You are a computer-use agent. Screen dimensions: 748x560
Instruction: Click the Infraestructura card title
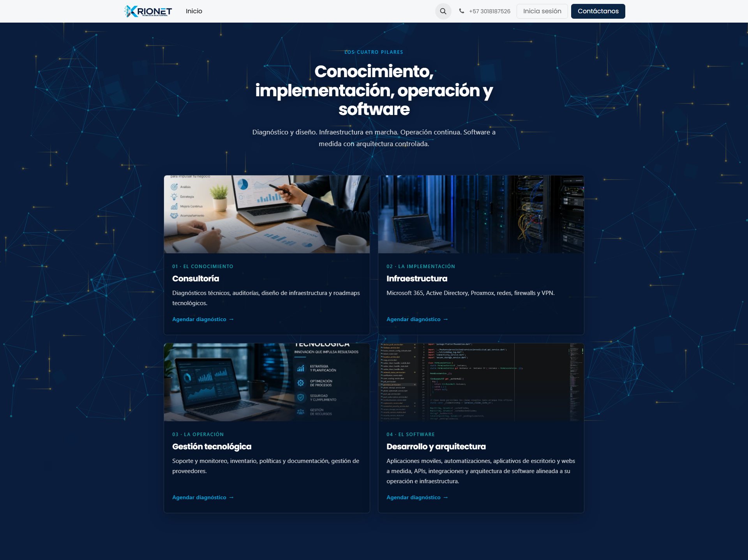[x=417, y=279]
